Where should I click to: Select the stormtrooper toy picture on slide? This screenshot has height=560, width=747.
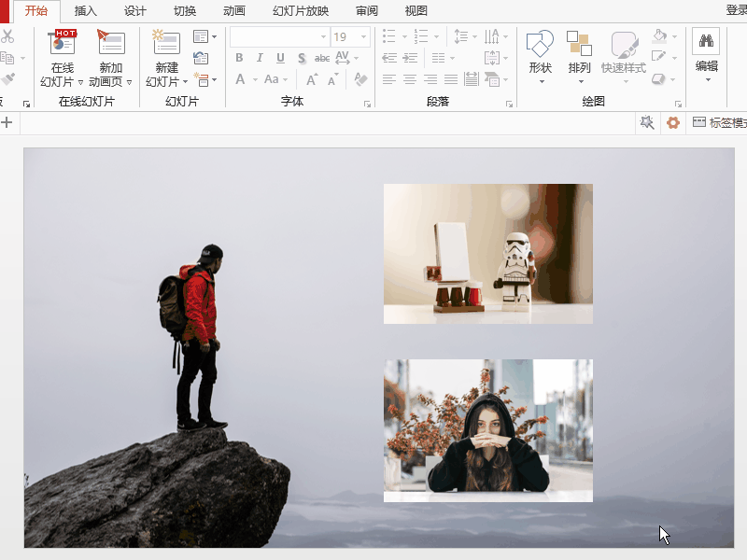tap(487, 254)
